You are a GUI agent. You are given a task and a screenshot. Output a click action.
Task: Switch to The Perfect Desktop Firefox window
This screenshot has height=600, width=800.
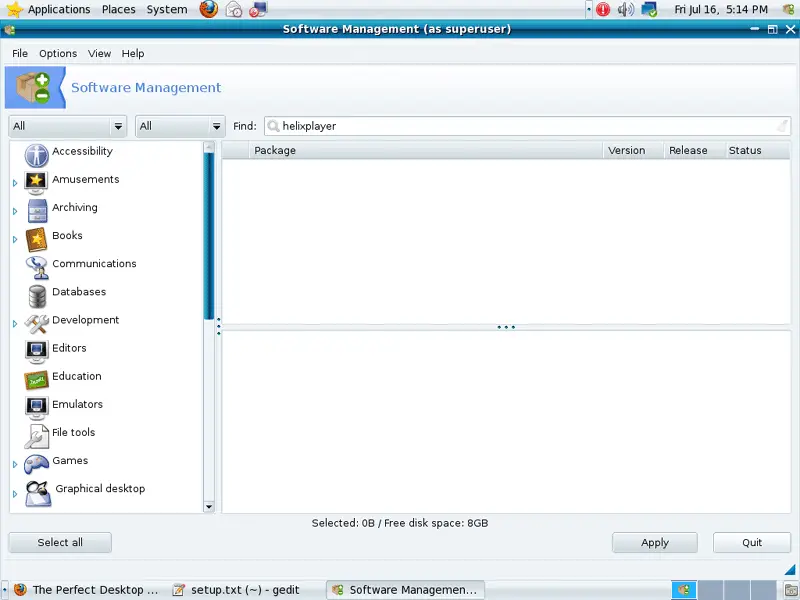[85, 590]
